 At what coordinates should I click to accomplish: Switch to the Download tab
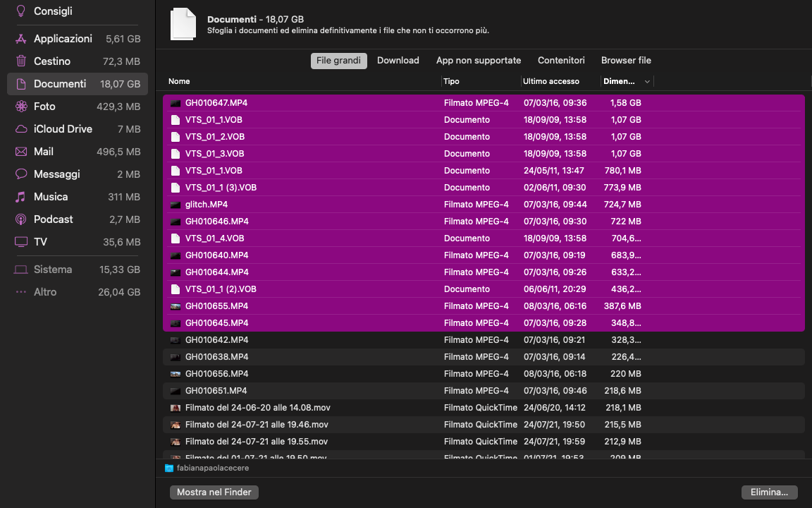click(x=398, y=61)
